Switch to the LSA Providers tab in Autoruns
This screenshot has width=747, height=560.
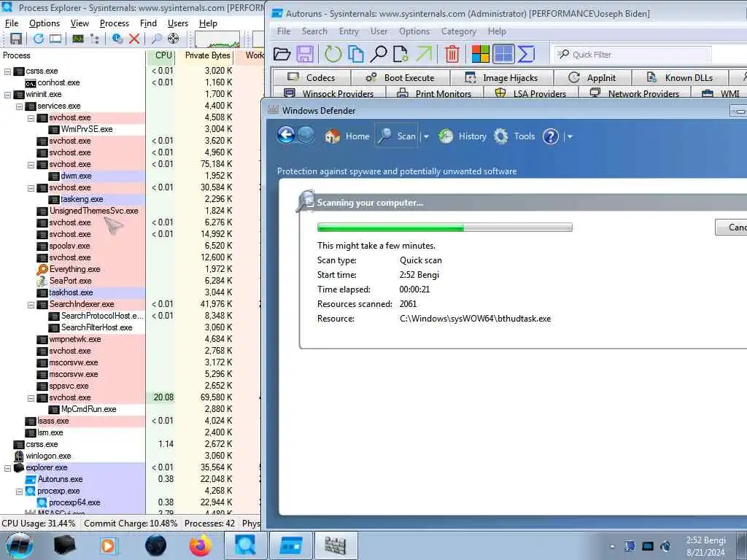click(531, 93)
